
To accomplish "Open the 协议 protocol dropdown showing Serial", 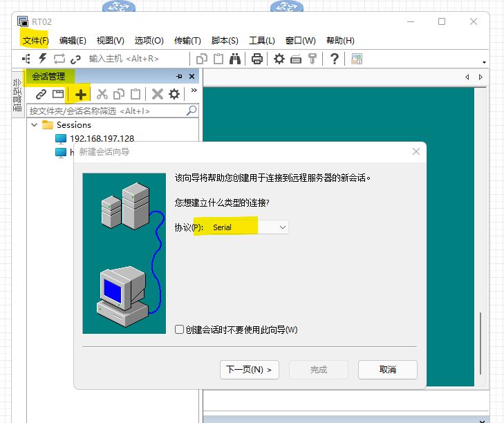I will tap(249, 227).
